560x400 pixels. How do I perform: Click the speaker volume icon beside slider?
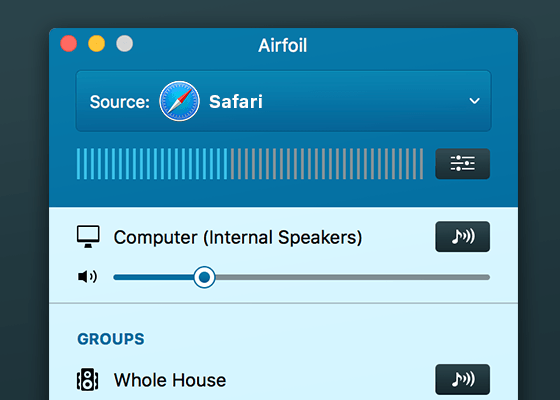(x=88, y=277)
